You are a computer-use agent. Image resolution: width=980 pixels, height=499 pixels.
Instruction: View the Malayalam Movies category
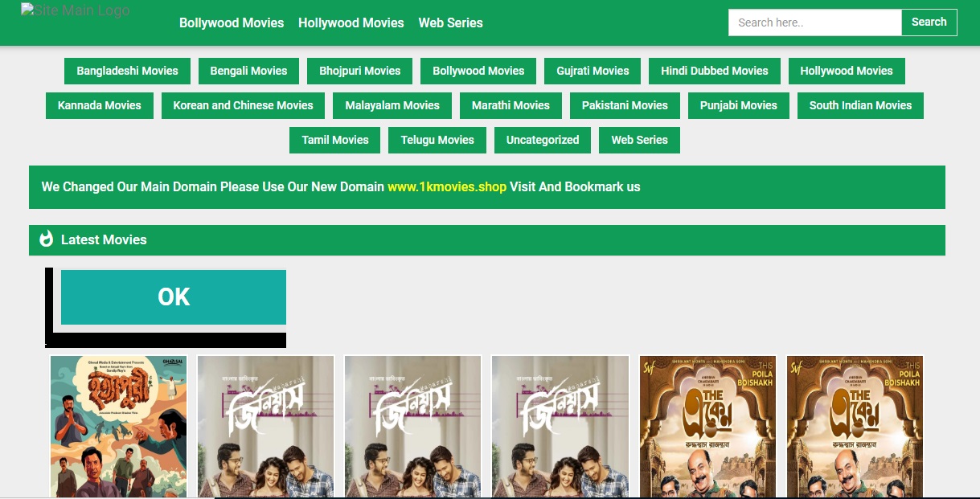pyautogui.click(x=392, y=105)
